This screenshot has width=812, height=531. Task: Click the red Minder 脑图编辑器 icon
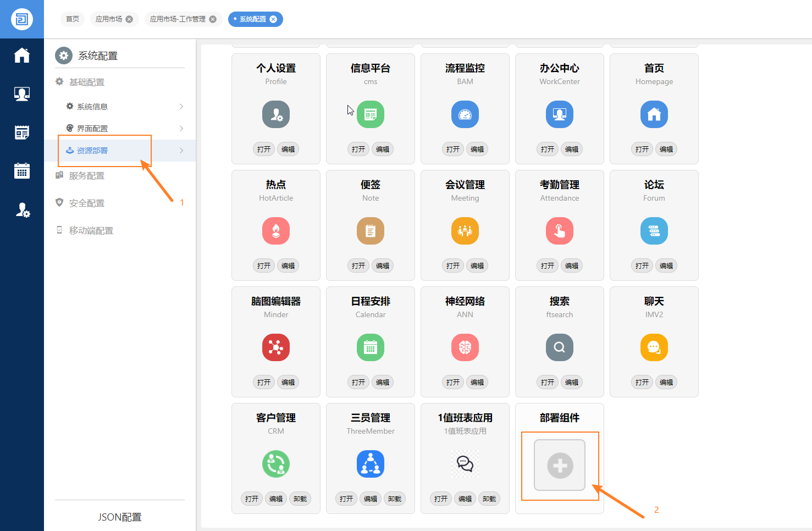(276, 347)
